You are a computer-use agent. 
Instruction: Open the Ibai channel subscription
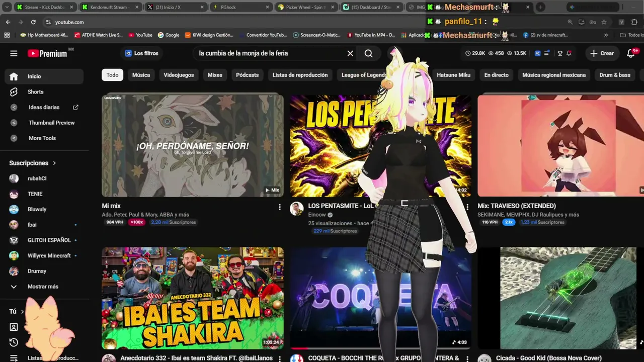(x=44, y=225)
